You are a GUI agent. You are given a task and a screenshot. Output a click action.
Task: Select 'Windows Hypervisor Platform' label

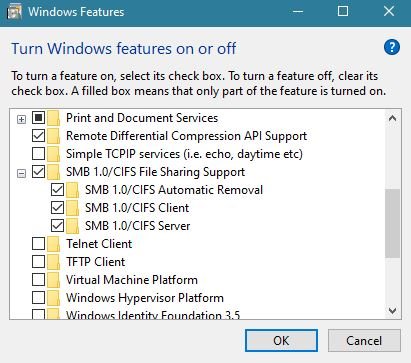(x=145, y=298)
